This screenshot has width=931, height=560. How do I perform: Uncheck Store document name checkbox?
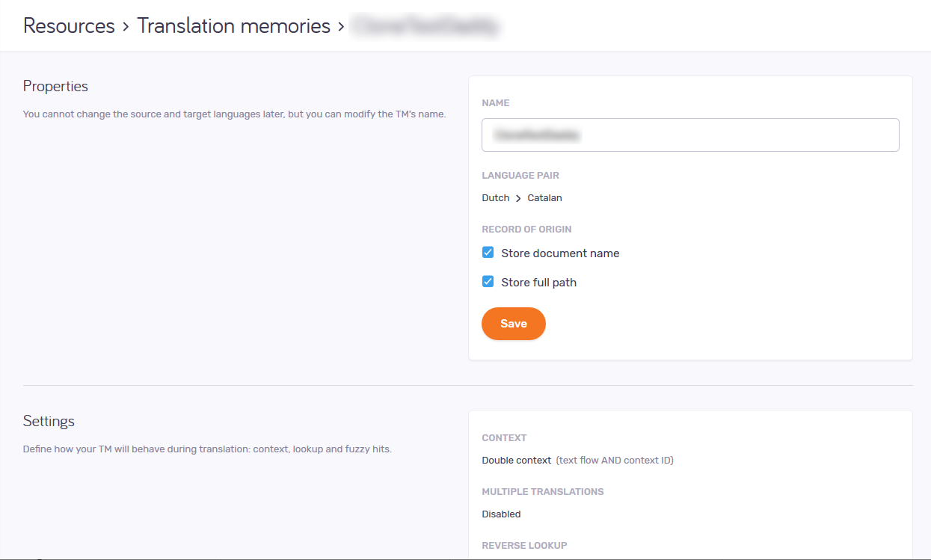click(x=488, y=253)
